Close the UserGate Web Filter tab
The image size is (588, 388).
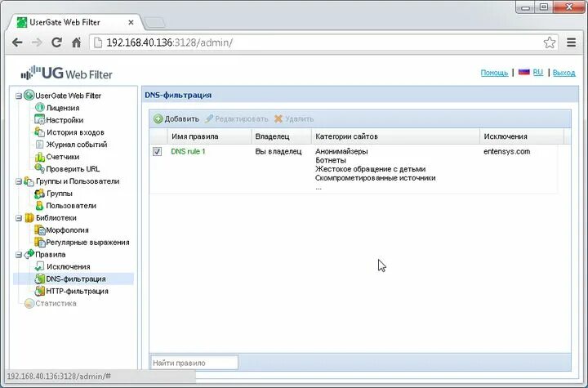131,23
